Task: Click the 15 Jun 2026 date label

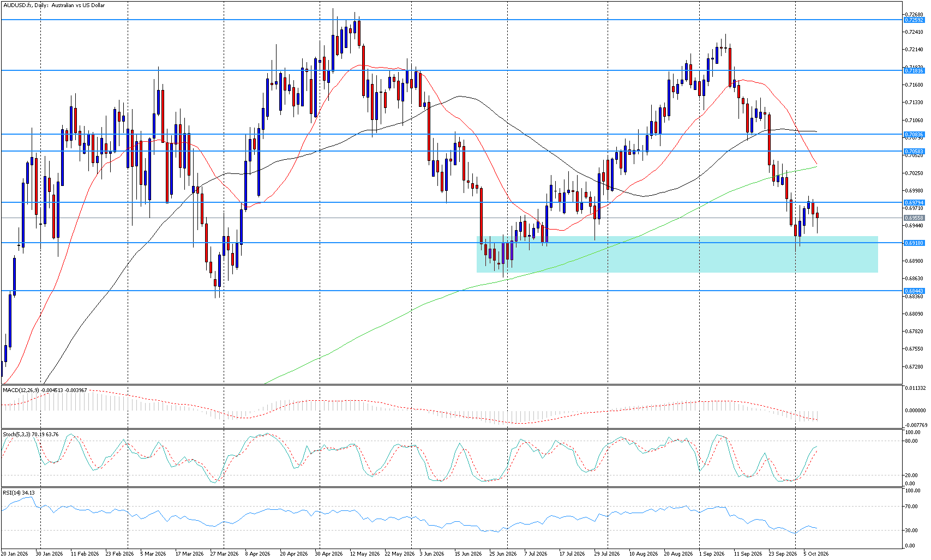Action: pos(468,554)
